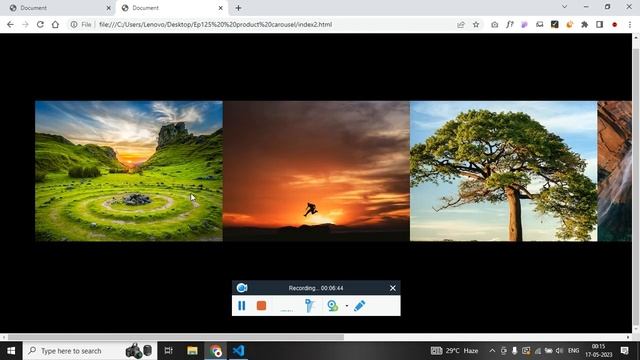Open a new browser tab
The height and width of the screenshot is (360, 640).
coord(238,8)
